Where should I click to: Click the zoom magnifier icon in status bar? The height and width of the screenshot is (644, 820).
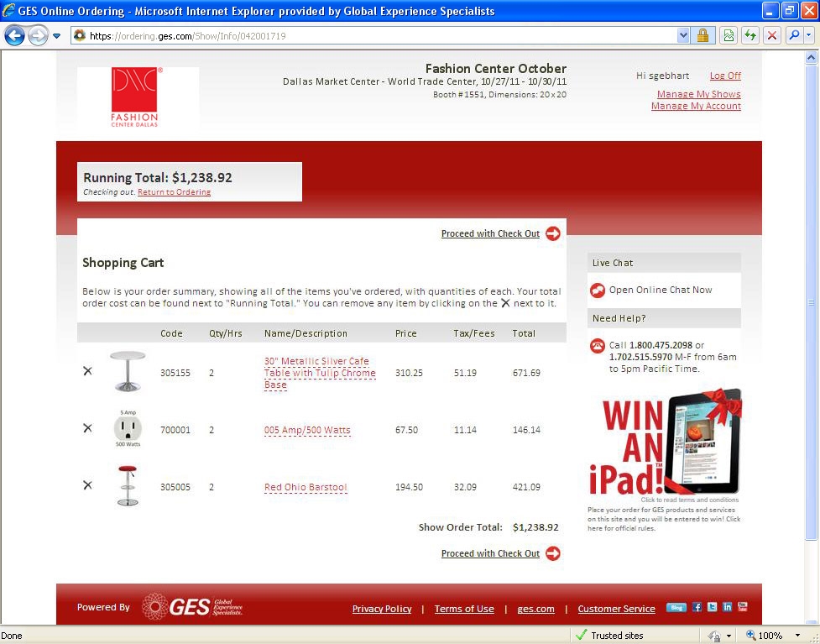[x=750, y=635]
